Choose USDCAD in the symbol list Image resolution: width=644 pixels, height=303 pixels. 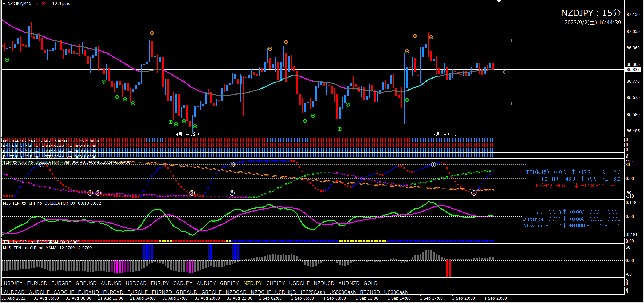136,283
